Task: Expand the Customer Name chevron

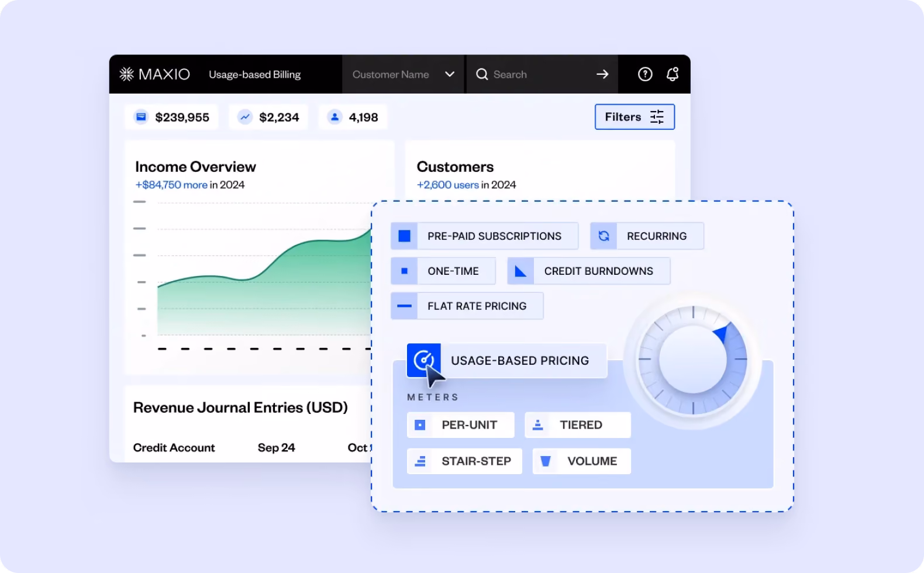Action: click(x=450, y=74)
